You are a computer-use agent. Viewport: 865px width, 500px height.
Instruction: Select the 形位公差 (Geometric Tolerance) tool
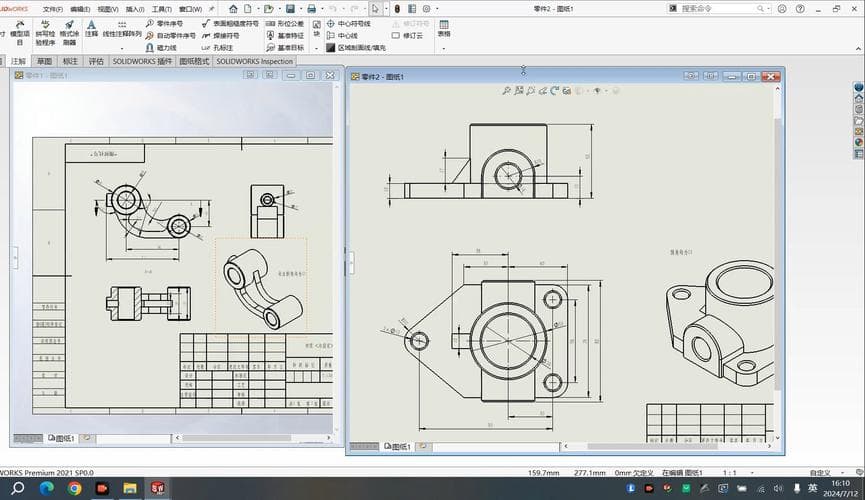pos(285,24)
